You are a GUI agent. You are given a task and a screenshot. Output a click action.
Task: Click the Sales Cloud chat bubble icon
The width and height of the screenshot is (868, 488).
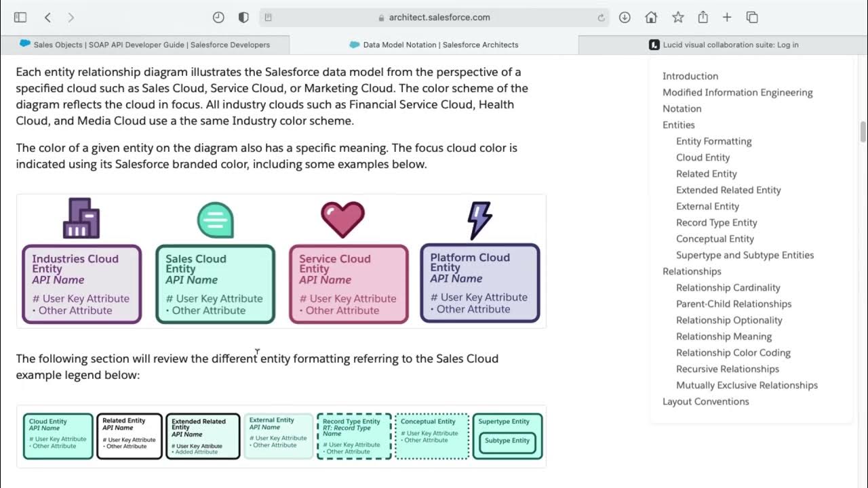(x=215, y=220)
